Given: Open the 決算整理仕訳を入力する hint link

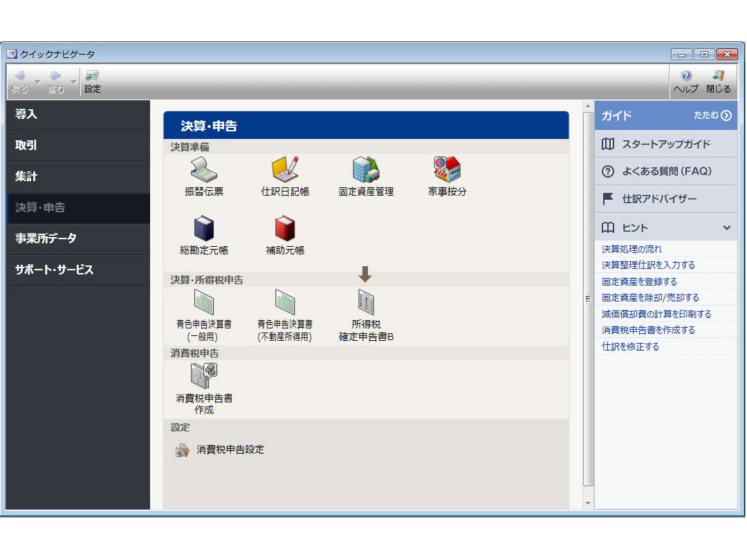Looking at the screenshot, I should coord(648,265).
